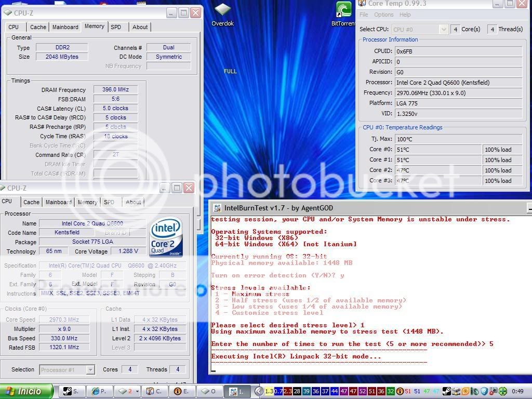Maximize the Processor CPU-Z window
The width and height of the screenshot is (532, 399).
coord(177,188)
